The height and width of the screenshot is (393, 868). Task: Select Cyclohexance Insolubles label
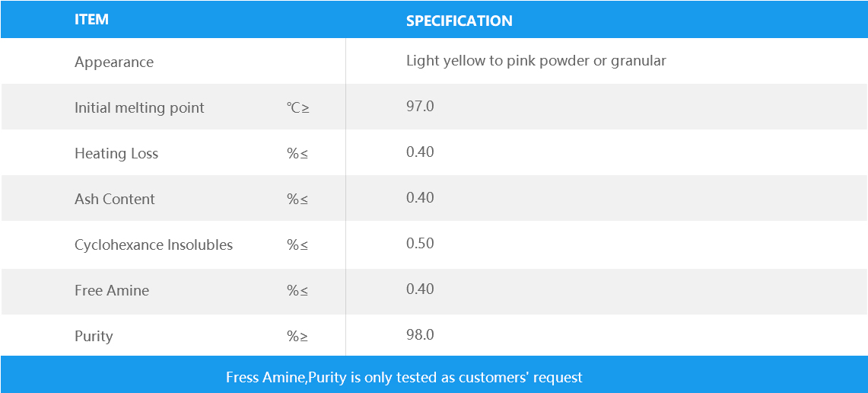tap(154, 244)
